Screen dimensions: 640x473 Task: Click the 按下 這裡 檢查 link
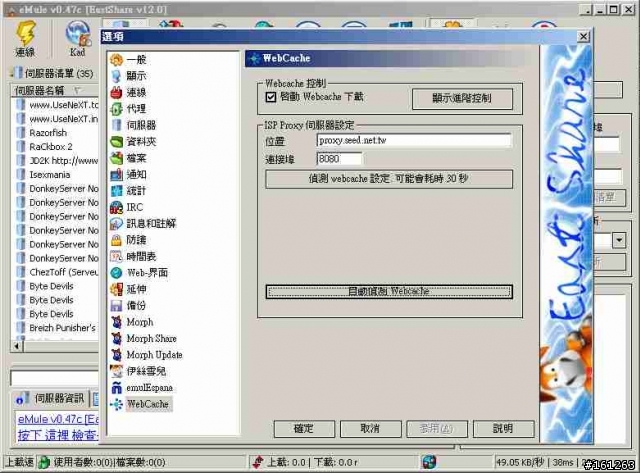pos(58,435)
